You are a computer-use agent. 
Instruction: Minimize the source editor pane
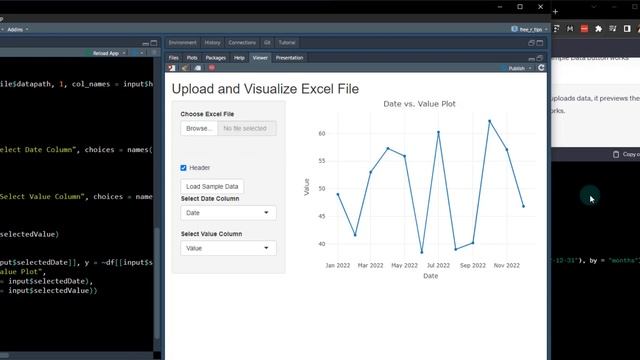[145, 43]
